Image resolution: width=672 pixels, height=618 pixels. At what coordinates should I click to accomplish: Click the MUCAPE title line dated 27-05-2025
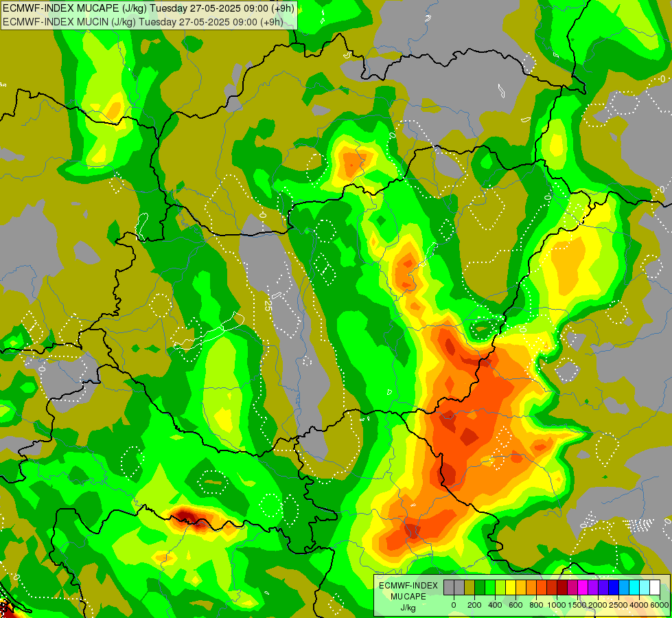tap(148, 8)
